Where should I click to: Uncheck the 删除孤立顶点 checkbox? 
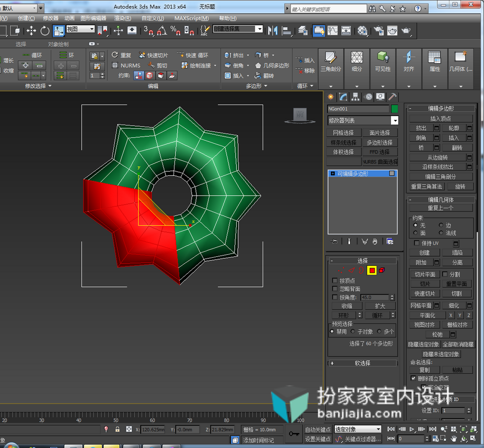click(413, 378)
